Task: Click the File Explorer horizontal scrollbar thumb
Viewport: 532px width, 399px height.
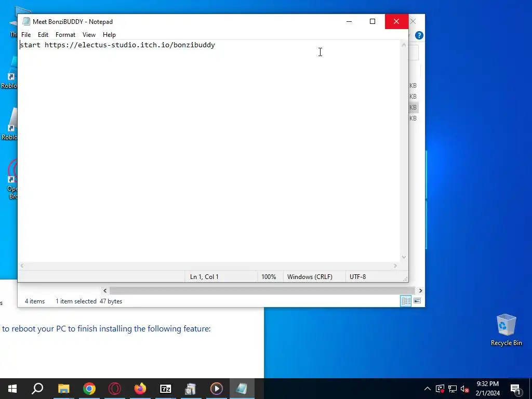Action: click(x=262, y=291)
